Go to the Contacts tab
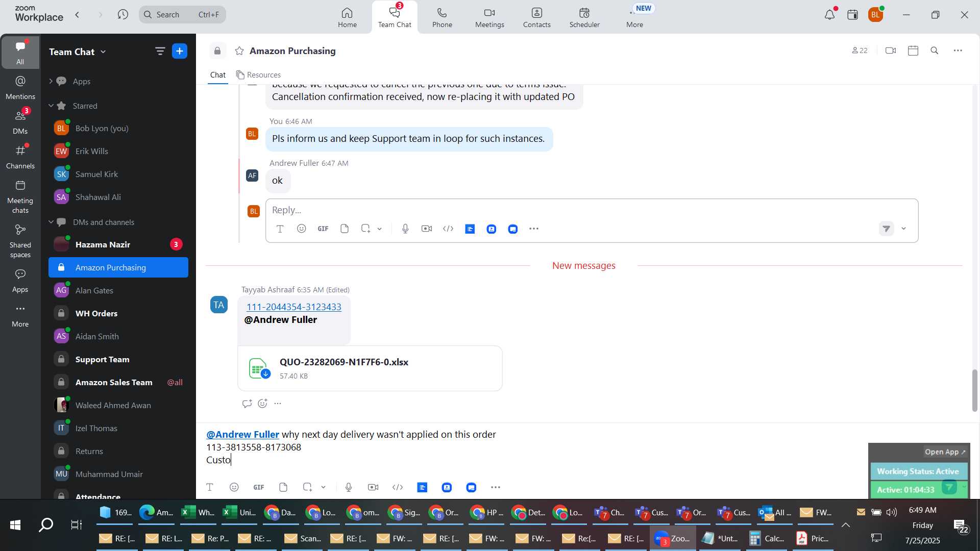This screenshot has height=551, width=980. pyautogui.click(x=536, y=17)
